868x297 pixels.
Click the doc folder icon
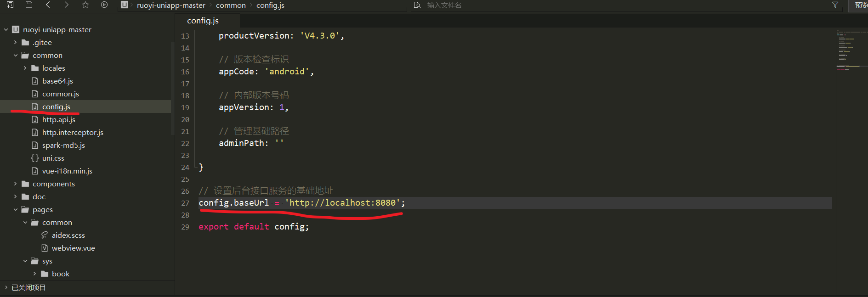pos(25,196)
